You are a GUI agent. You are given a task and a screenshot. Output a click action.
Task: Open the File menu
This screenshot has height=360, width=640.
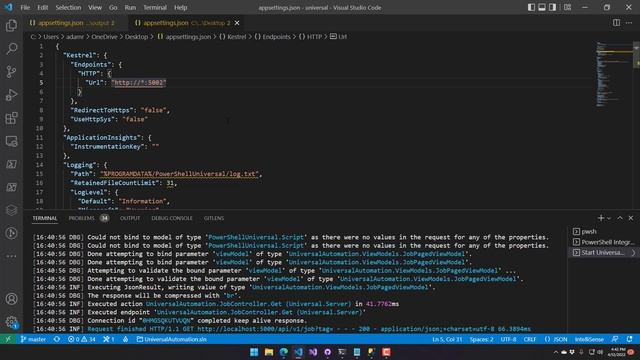tap(25, 7)
